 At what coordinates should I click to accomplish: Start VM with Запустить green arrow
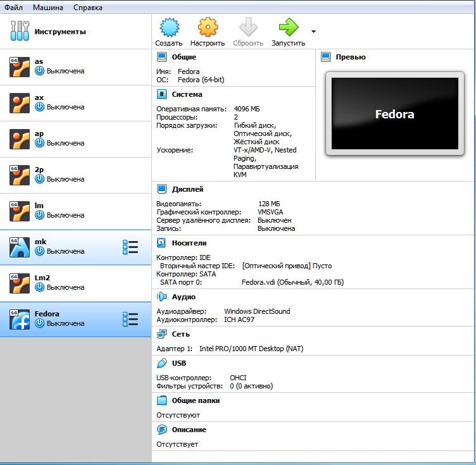(289, 27)
